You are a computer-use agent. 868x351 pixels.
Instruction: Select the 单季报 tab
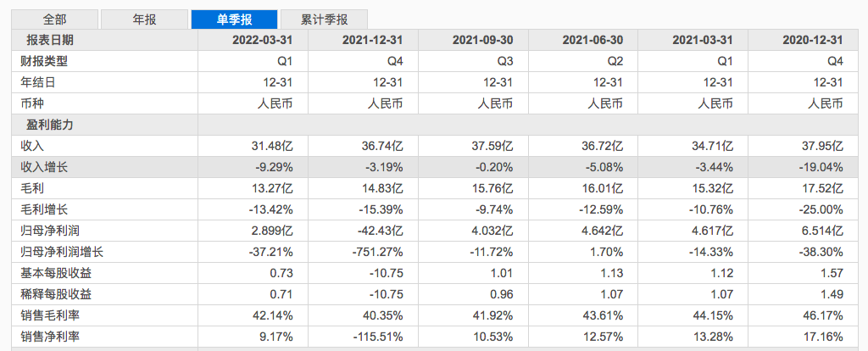(233, 19)
